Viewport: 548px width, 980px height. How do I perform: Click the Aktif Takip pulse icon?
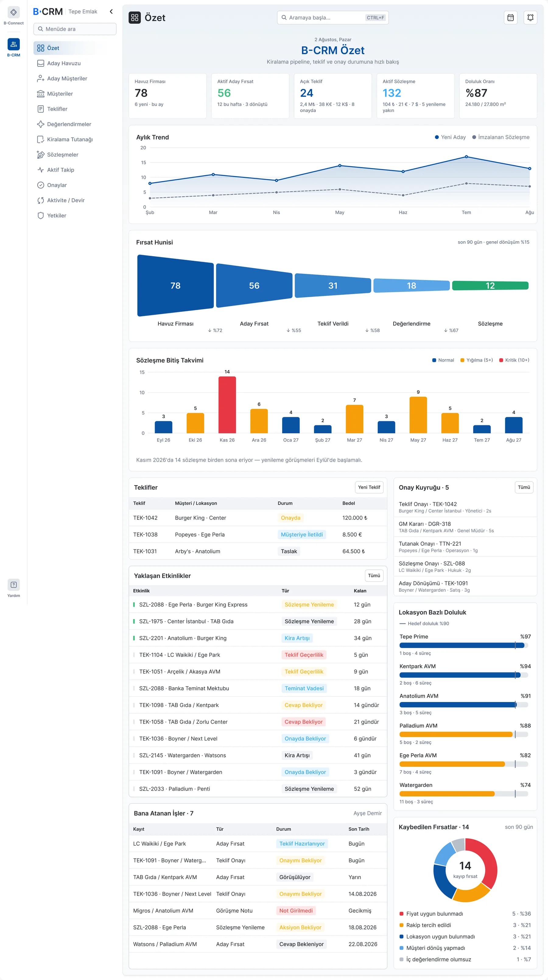click(41, 170)
